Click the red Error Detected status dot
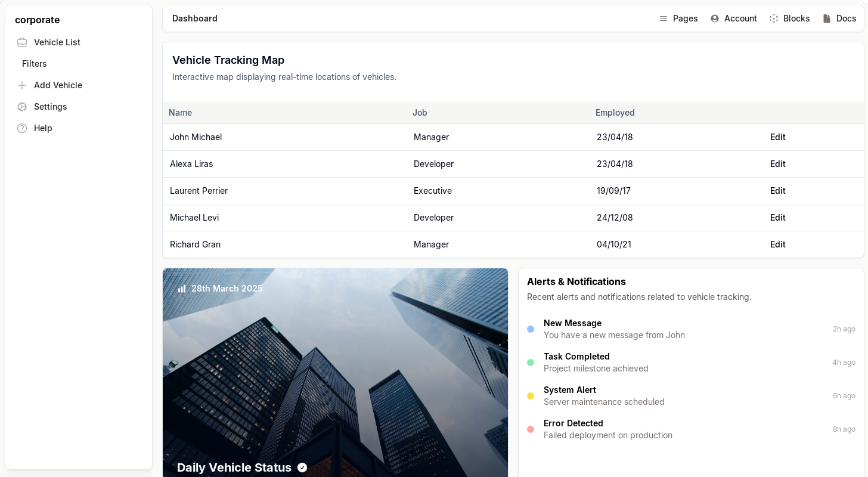This screenshot has height=477, width=868. pos(531,429)
